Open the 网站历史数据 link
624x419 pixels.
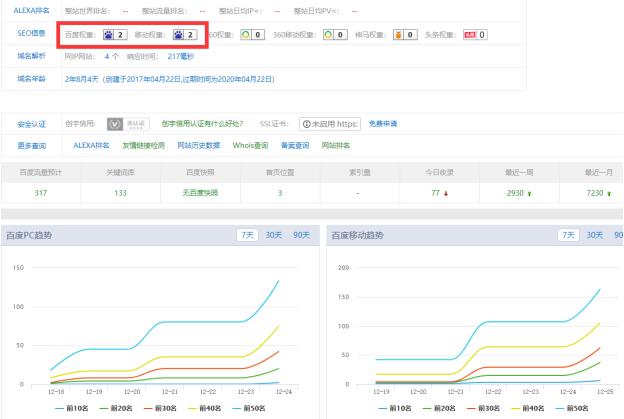tap(198, 145)
